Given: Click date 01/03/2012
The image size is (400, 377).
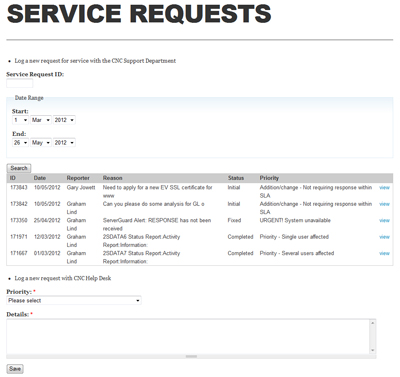Looking at the screenshot, I should point(47,253).
